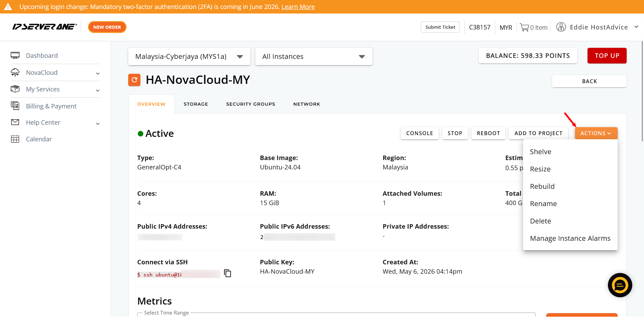Choose Resize from the Actions menu
The width and height of the screenshot is (644, 317).
point(570,169)
